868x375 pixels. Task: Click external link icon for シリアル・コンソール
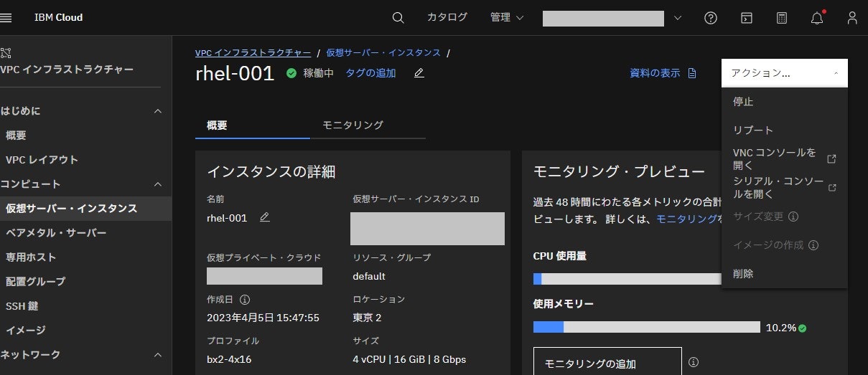[832, 188]
